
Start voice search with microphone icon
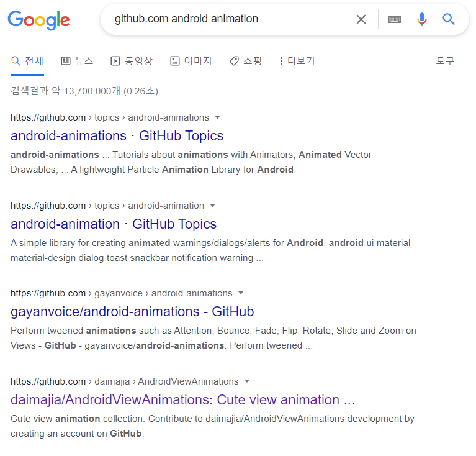pyautogui.click(x=421, y=19)
